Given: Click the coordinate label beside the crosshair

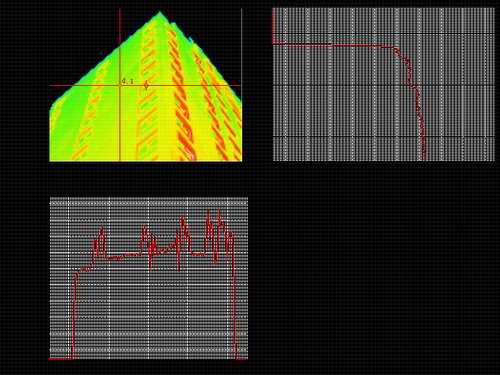Looking at the screenshot, I should point(128,81).
